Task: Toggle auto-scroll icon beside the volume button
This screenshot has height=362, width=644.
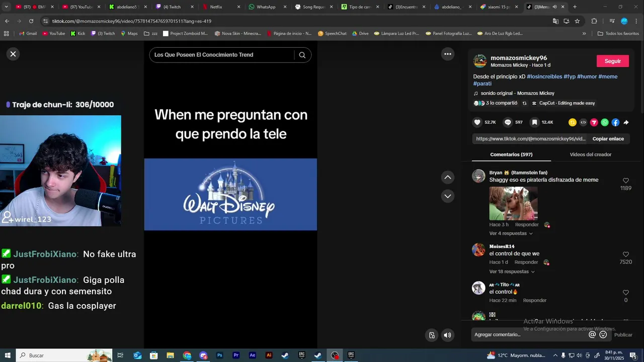Action: 432,335
